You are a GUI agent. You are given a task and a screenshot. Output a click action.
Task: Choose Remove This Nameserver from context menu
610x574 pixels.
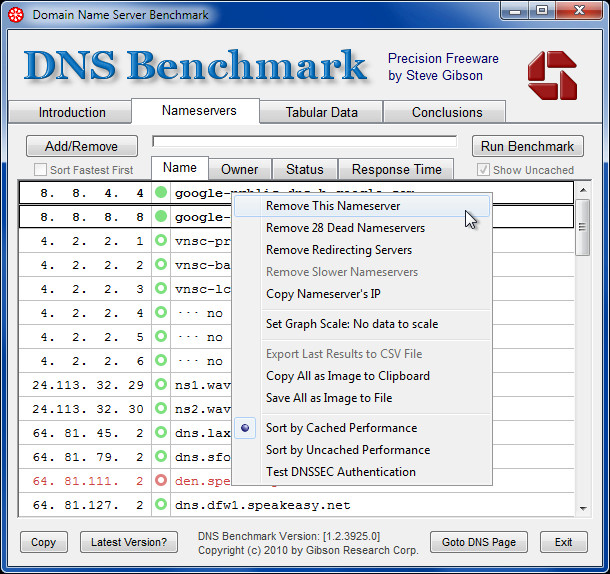(362, 206)
